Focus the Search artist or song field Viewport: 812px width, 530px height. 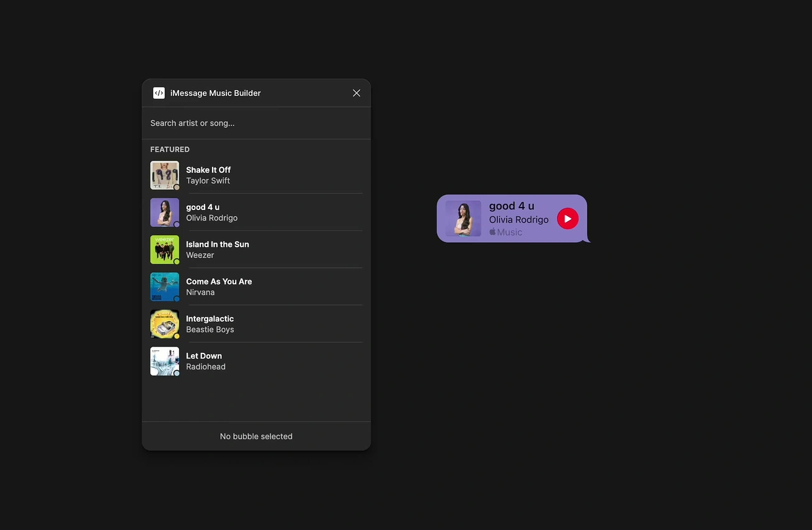point(256,123)
